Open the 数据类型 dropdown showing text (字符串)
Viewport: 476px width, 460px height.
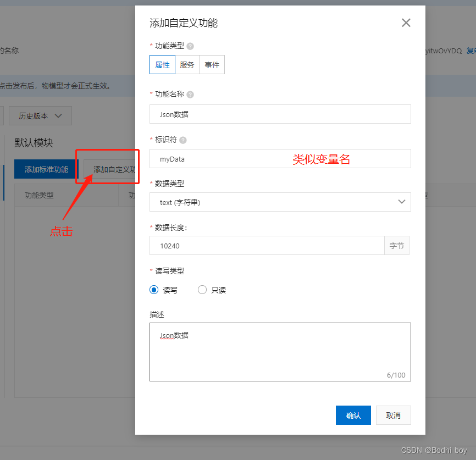coord(280,202)
